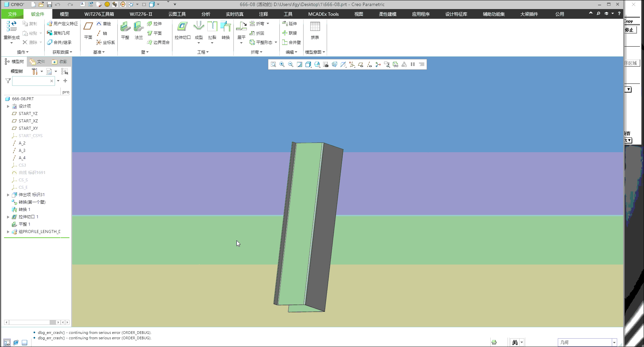Select the Flange (法兰) wall tool
This screenshot has width=644, height=347.
[x=139, y=30]
